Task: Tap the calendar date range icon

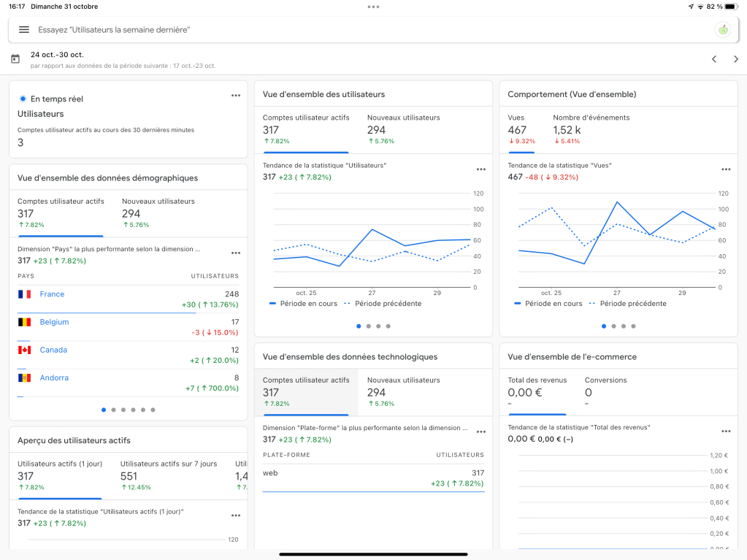Action: pos(15,59)
